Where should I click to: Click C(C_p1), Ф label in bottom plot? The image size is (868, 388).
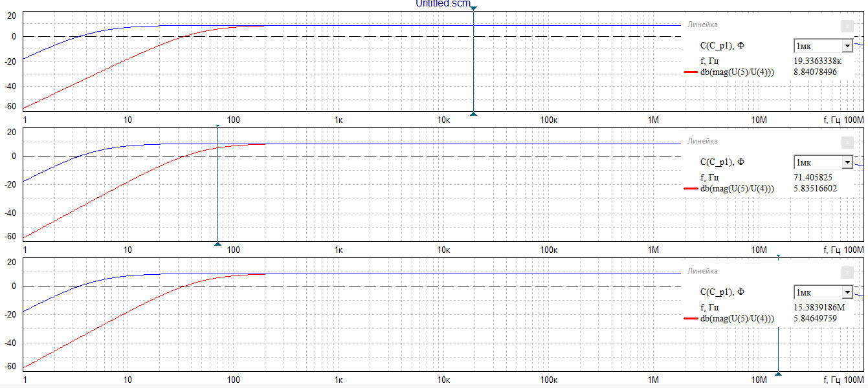pos(722,292)
